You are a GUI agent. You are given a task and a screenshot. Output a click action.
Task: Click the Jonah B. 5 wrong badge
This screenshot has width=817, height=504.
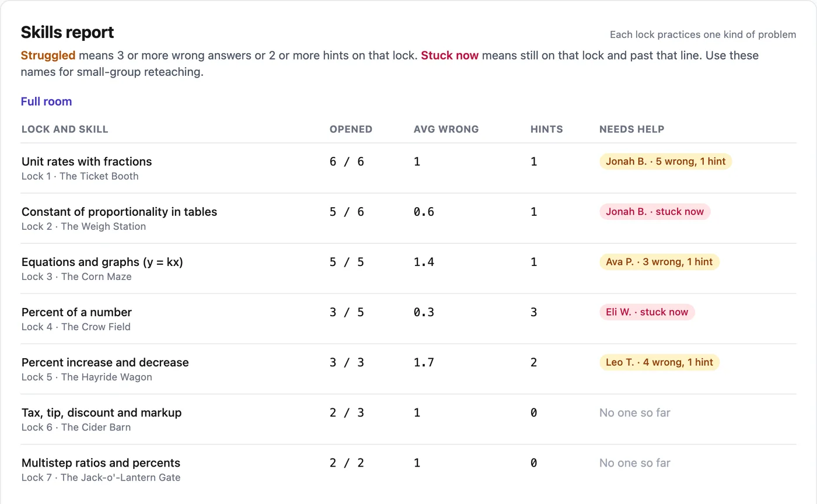pos(665,162)
